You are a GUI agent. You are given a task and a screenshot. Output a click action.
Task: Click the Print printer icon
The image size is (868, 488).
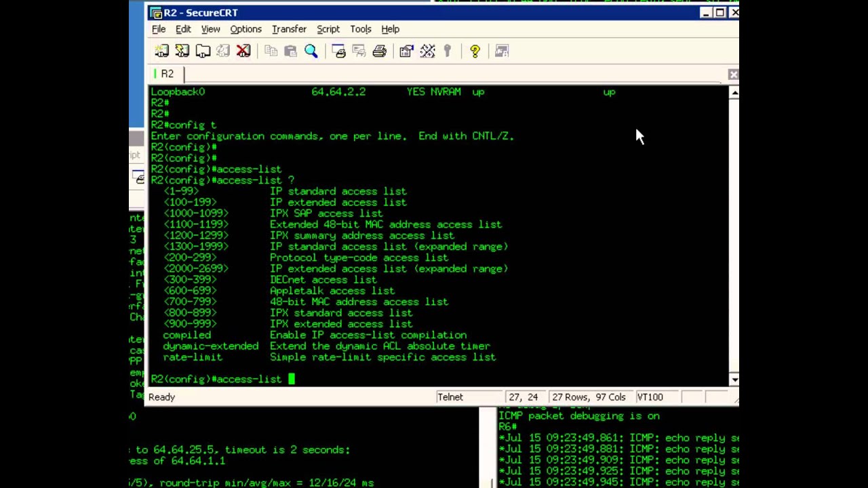tap(379, 51)
